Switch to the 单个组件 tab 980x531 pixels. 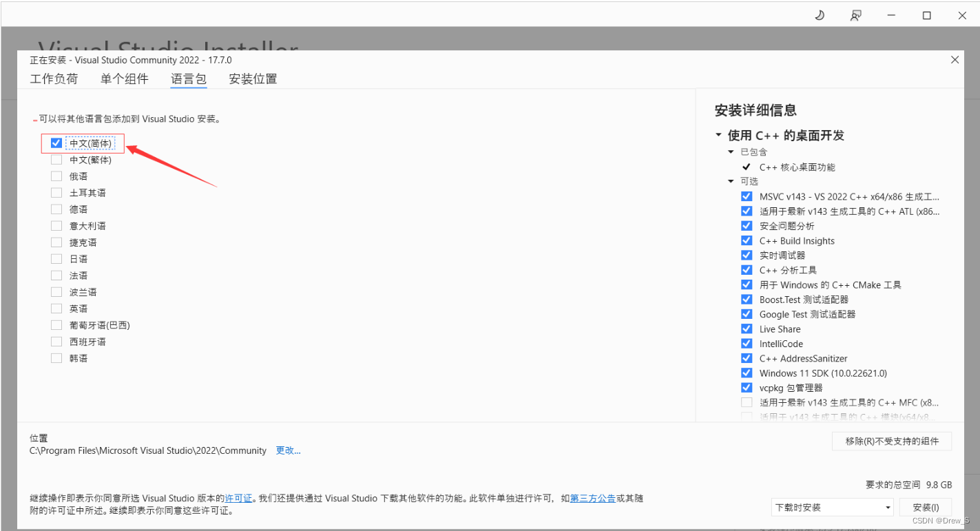(x=125, y=79)
